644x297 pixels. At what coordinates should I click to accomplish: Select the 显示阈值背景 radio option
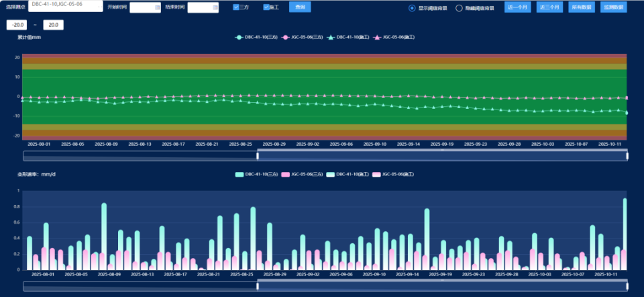[413, 8]
